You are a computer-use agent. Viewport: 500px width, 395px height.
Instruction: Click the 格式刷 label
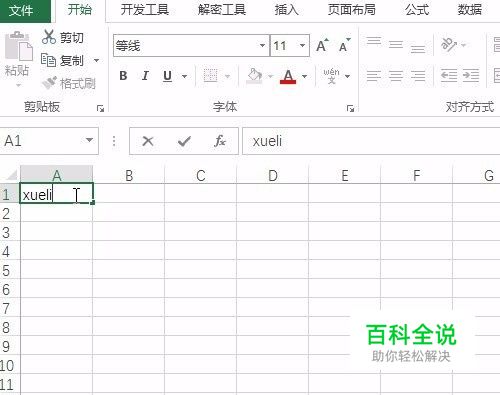78,83
